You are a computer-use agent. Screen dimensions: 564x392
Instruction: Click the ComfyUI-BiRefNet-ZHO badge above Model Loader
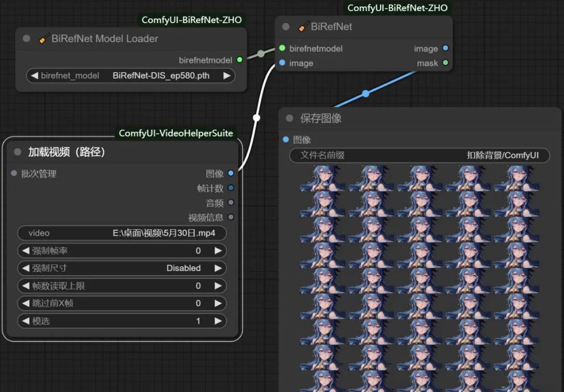point(191,20)
